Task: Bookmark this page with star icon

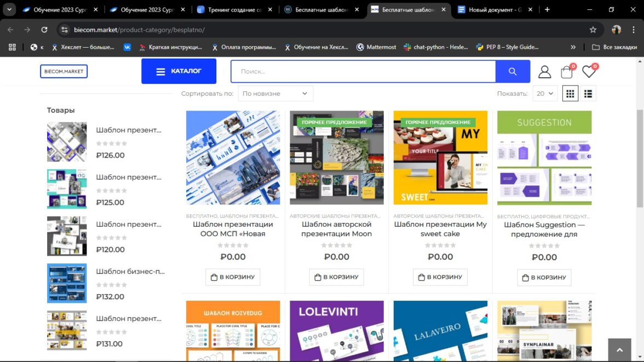Action: point(593,30)
